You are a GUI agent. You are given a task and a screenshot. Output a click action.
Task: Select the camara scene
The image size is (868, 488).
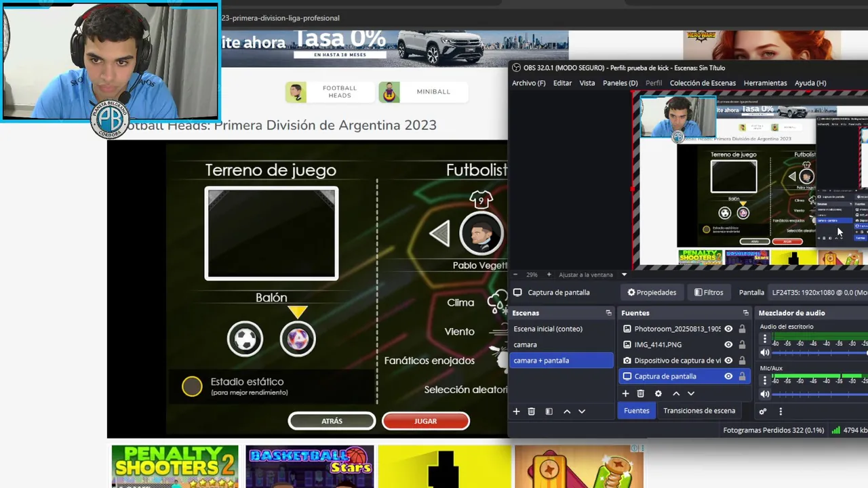pos(561,344)
